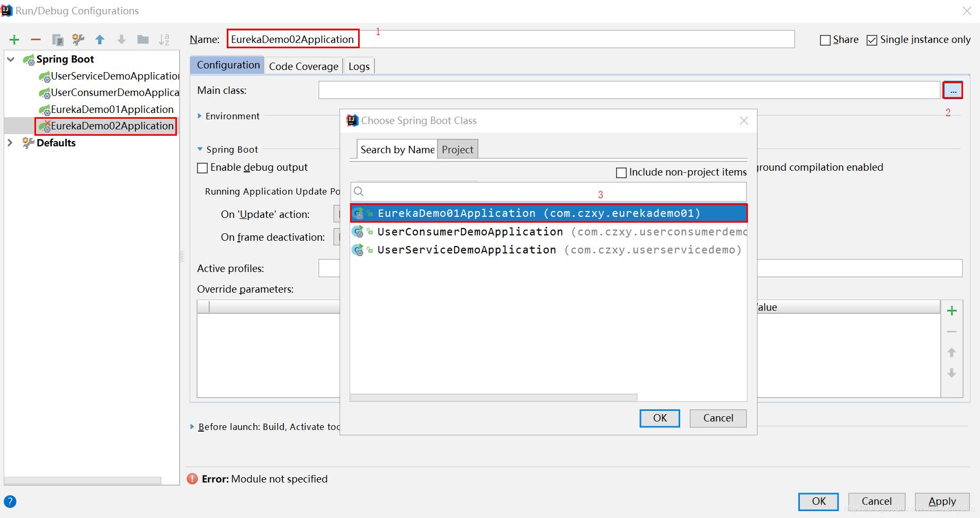This screenshot has height=518, width=980.
Task: Move configuration up in list
Action: click(100, 40)
